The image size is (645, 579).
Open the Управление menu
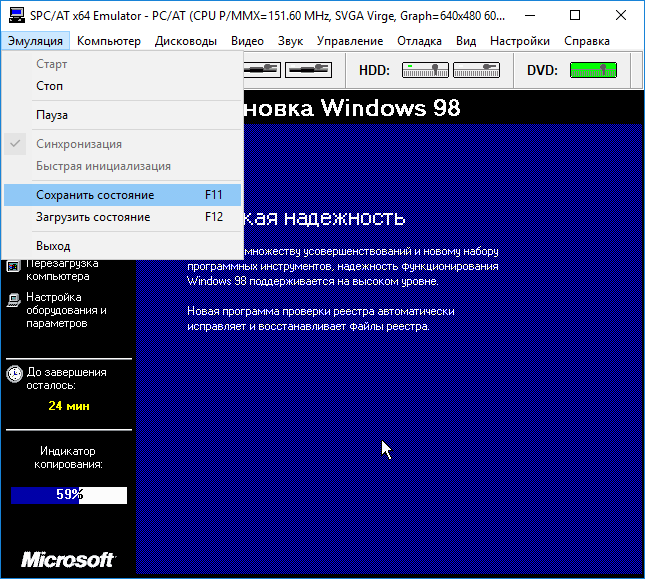click(x=350, y=41)
